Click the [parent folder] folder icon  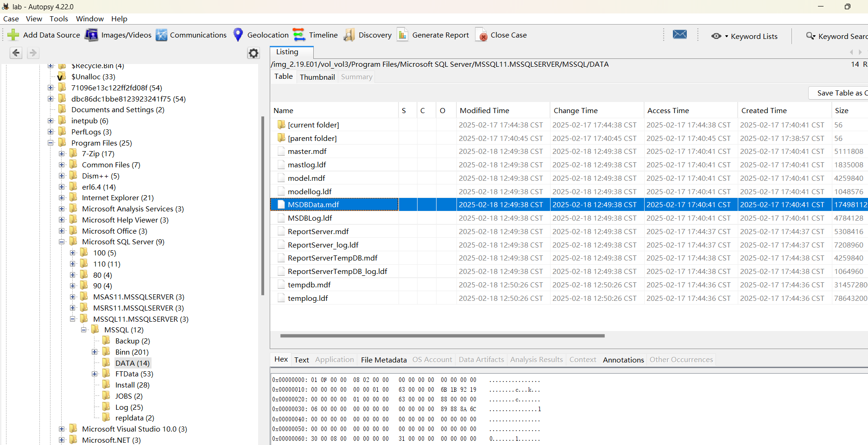tap(281, 138)
